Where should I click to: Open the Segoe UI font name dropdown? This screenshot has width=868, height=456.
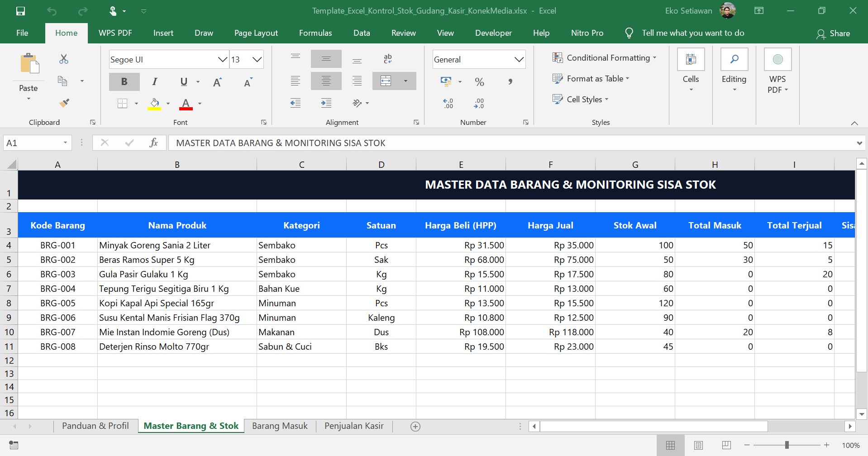point(222,60)
